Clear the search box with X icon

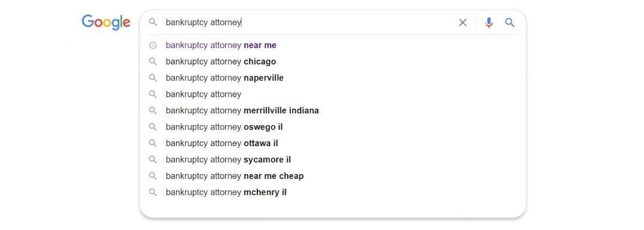coord(463,23)
